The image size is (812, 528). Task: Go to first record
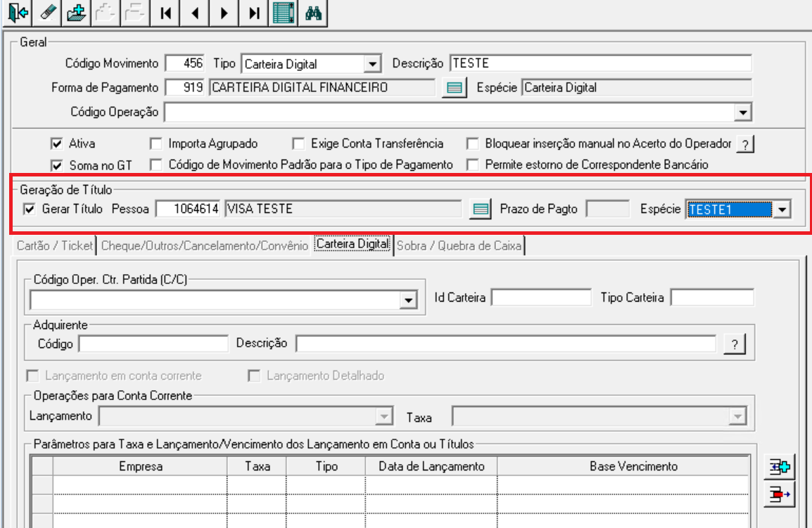pos(165,12)
